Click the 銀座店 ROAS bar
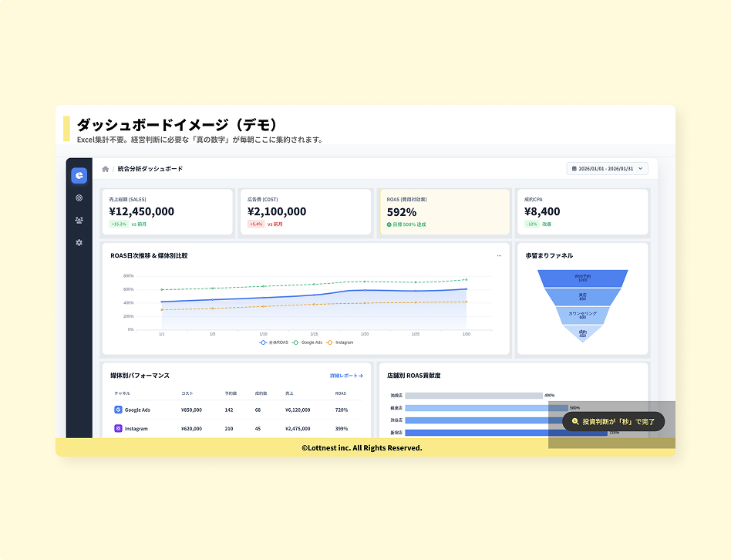The height and width of the screenshot is (560, 731). click(486, 408)
